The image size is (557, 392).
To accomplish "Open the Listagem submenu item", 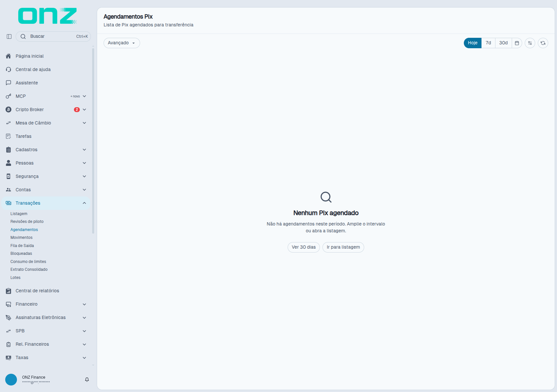I will tap(19, 214).
